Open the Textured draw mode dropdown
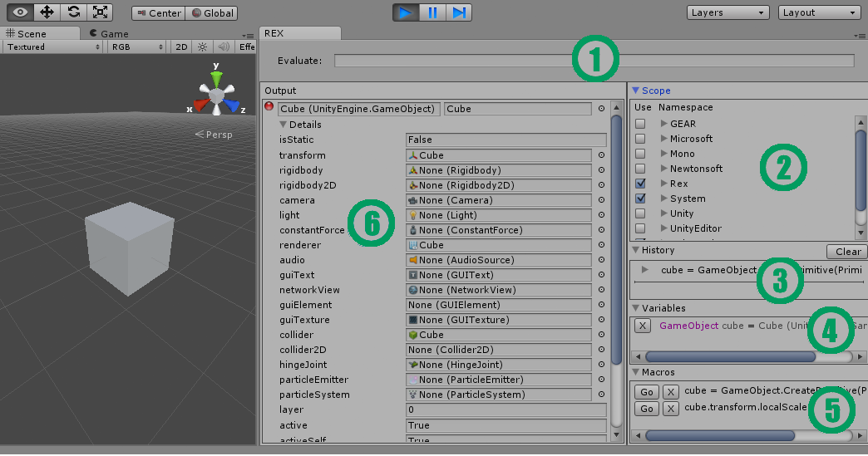 [x=52, y=47]
